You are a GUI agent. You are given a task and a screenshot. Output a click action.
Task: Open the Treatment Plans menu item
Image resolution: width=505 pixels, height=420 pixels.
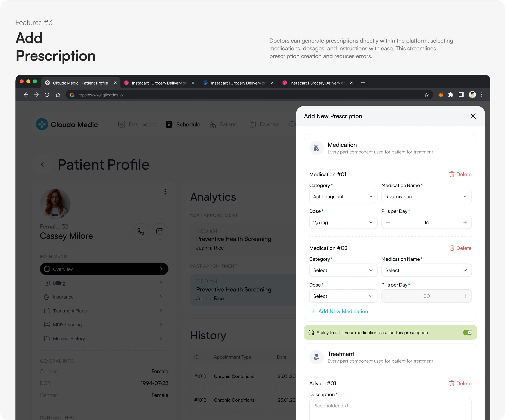click(104, 311)
